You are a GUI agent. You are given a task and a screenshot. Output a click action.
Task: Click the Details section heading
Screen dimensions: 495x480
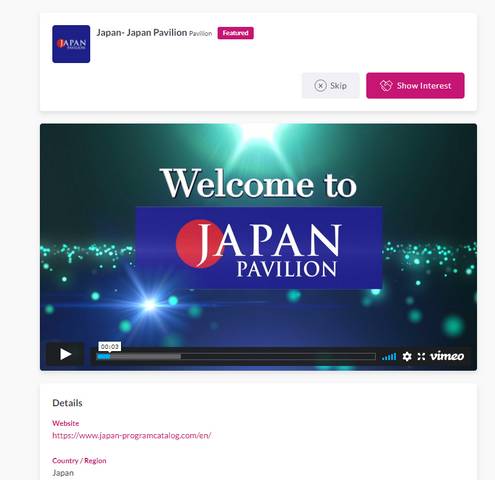click(x=67, y=403)
